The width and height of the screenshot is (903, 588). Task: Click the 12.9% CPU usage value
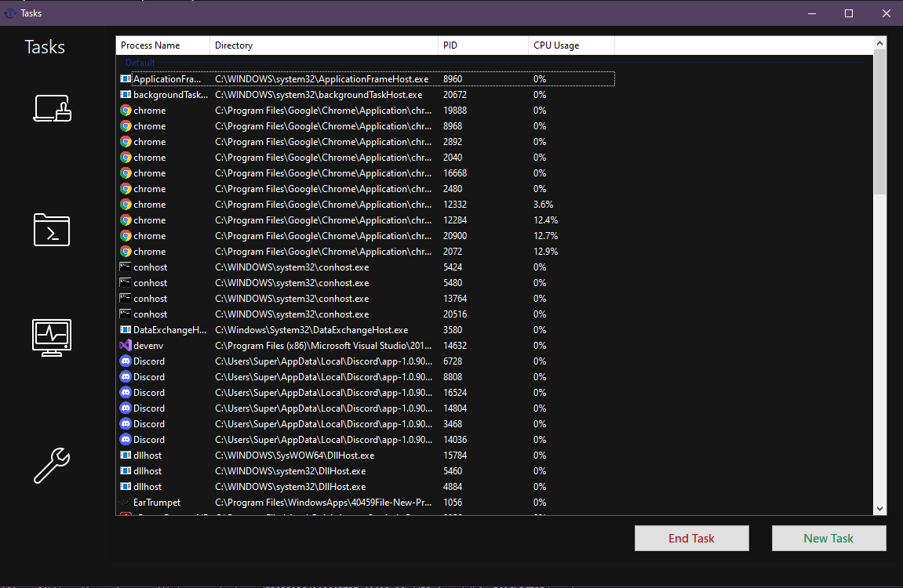coord(545,252)
